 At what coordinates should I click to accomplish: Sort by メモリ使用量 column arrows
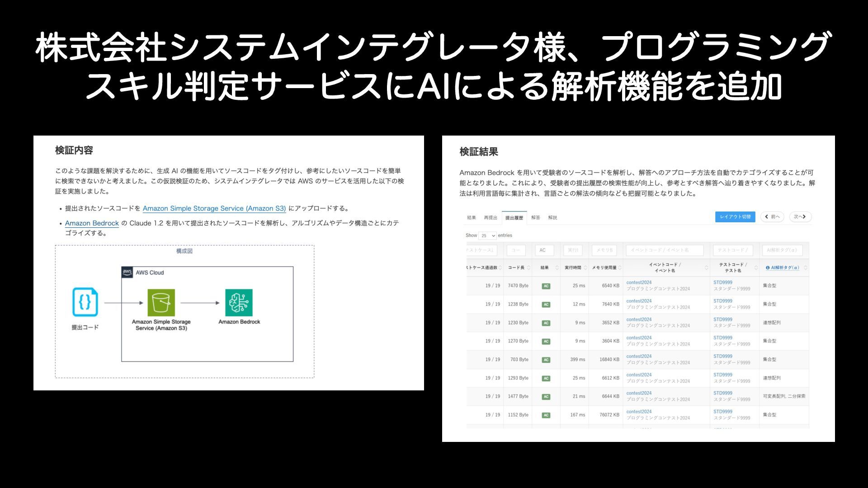pyautogui.click(x=620, y=268)
